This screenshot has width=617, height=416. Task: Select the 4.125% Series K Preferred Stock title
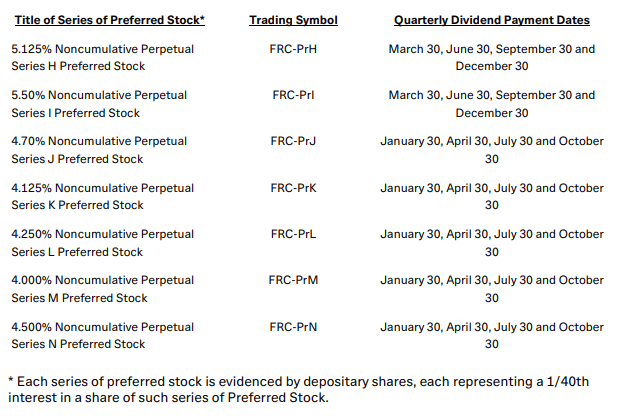[x=102, y=196]
